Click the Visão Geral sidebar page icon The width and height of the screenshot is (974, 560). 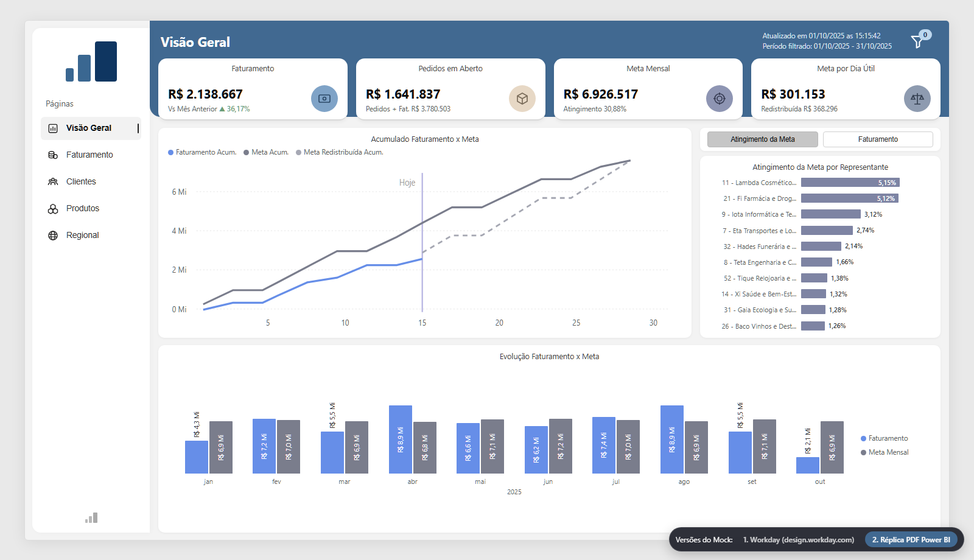(53, 128)
